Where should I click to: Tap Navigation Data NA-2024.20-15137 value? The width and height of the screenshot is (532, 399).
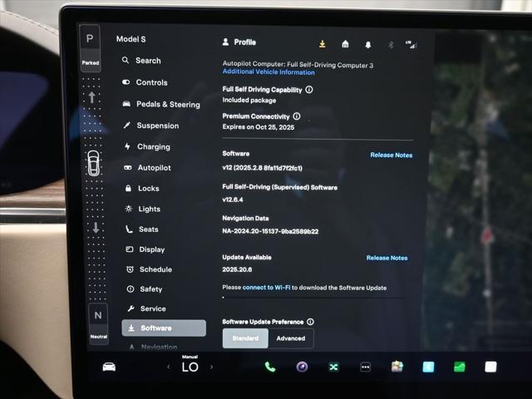[270, 231]
